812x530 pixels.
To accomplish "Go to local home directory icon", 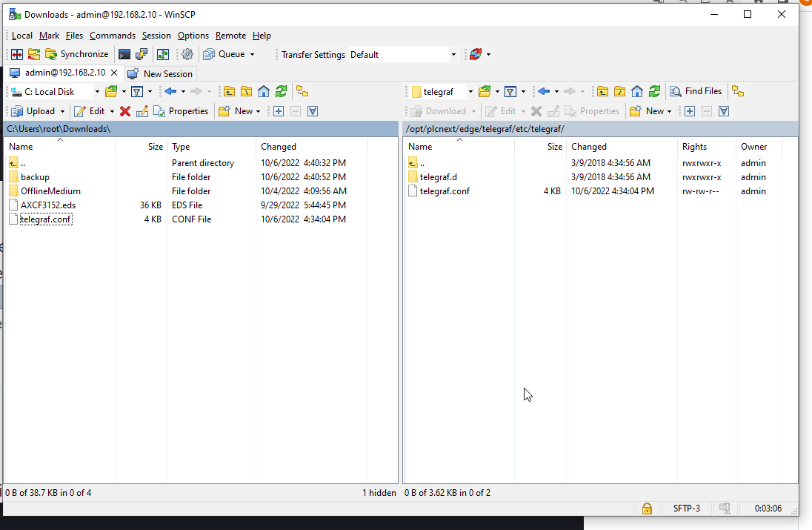I will pos(264,92).
